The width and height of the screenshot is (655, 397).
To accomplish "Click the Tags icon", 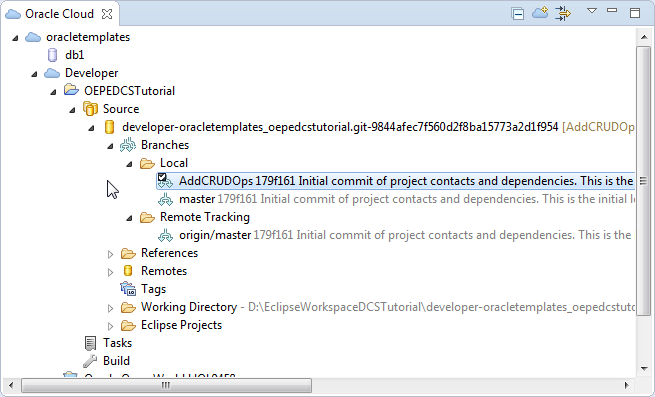I will tap(128, 289).
